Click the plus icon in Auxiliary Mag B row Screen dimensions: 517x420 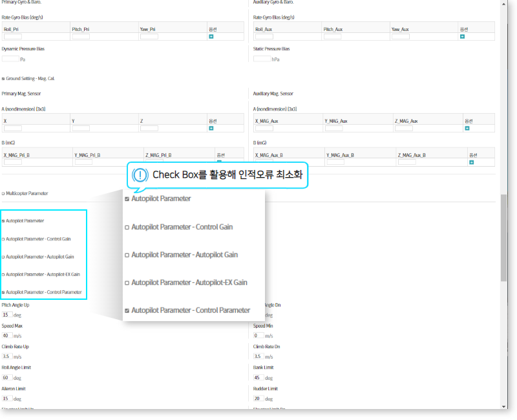[x=472, y=162]
